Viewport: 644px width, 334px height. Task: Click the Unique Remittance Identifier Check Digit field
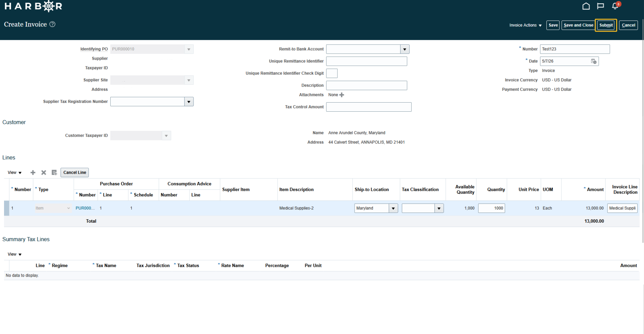pos(332,73)
